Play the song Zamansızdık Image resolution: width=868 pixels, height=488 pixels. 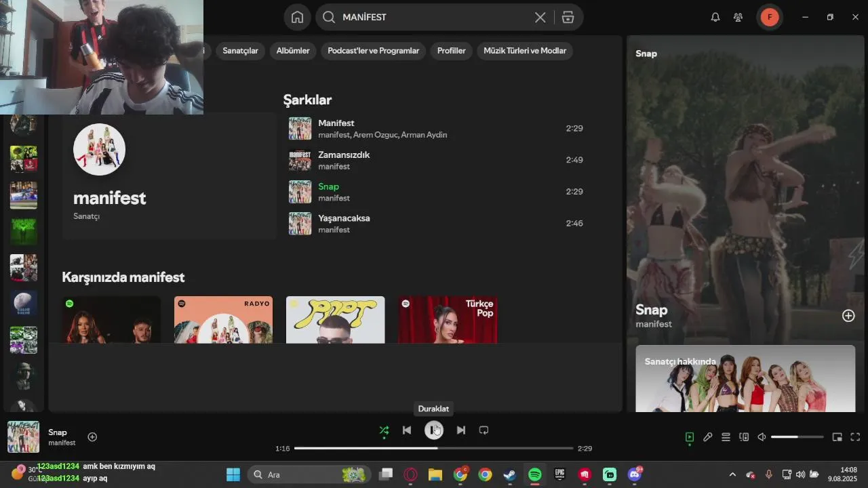tap(435, 160)
